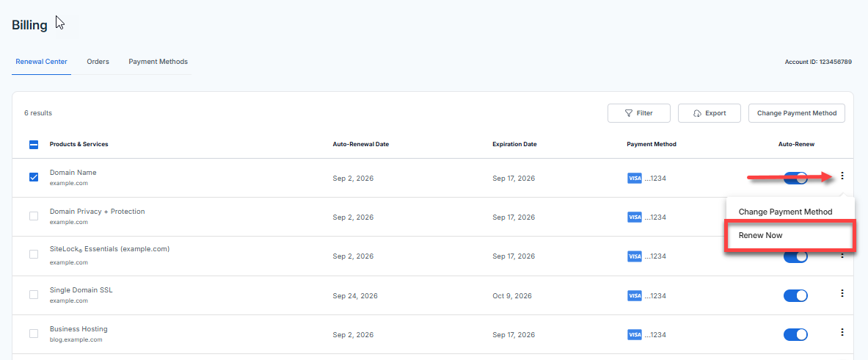Click the Visa icon for SiteLock Essentials

pyautogui.click(x=635, y=256)
